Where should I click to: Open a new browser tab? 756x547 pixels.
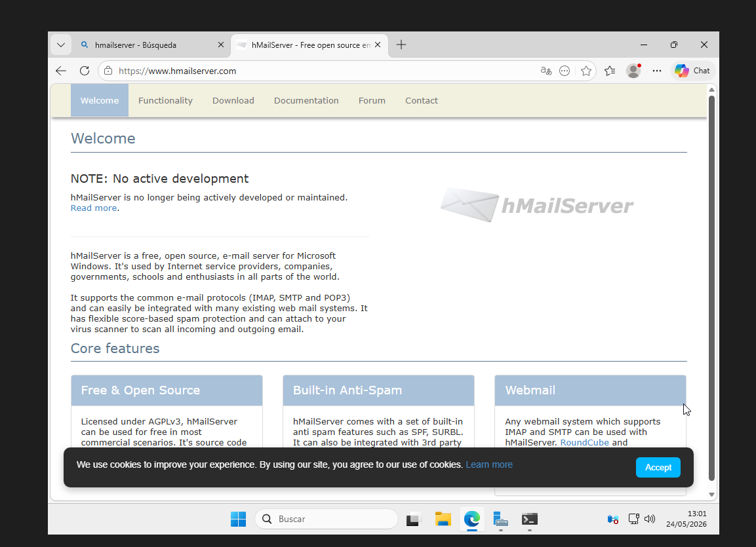coord(401,45)
